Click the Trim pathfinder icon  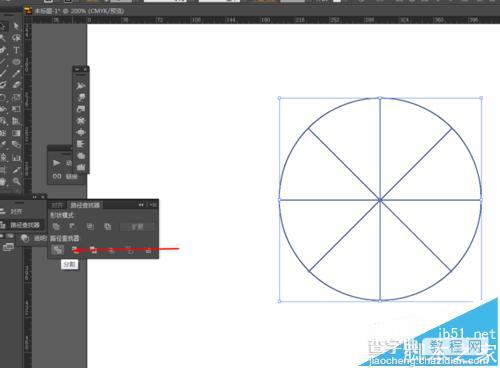76,250
